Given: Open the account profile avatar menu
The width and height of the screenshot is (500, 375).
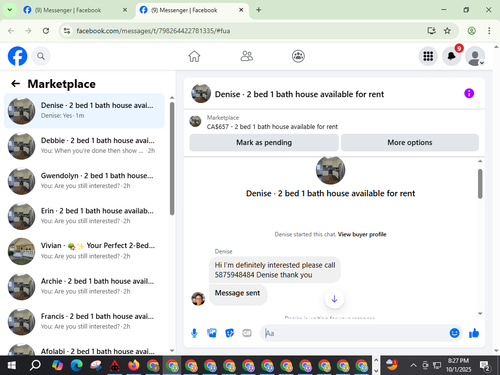Looking at the screenshot, I should tap(475, 56).
